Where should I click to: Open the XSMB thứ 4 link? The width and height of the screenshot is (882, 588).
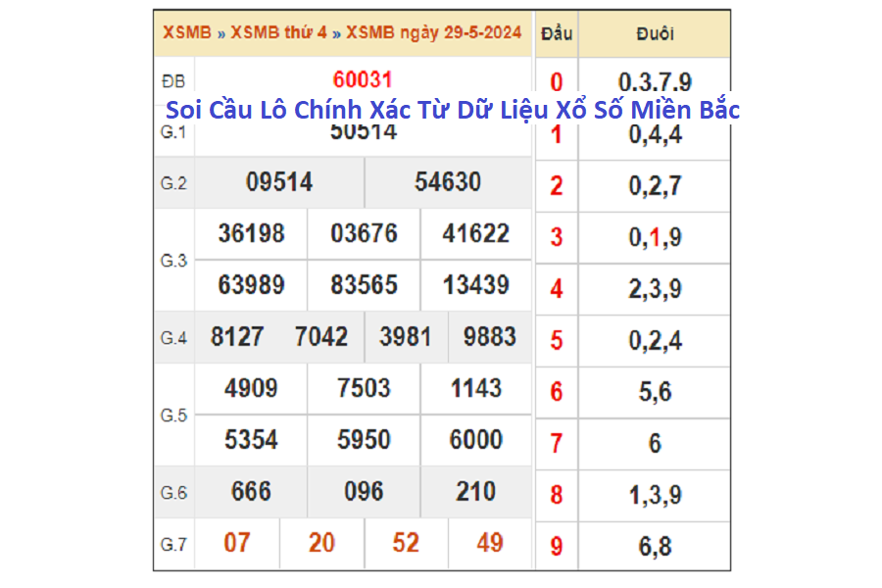click(x=278, y=32)
